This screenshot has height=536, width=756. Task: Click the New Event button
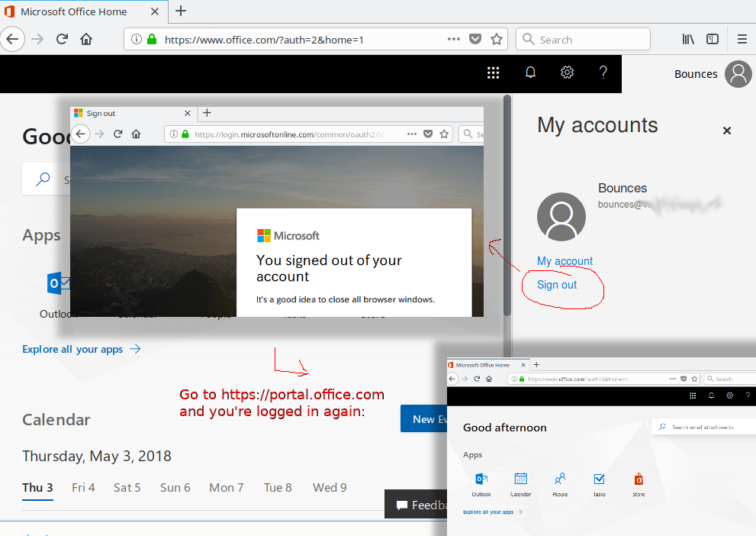(x=424, y=418)
